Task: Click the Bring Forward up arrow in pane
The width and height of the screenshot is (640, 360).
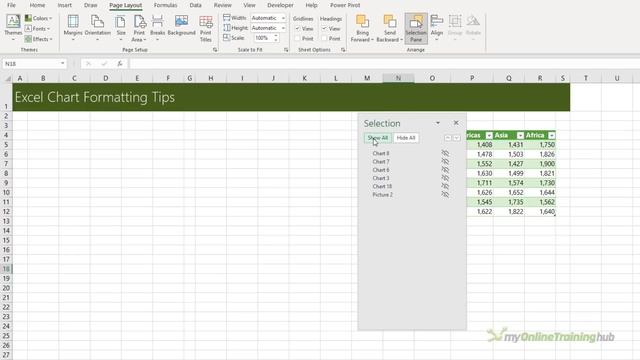Action: coord(448,138)
